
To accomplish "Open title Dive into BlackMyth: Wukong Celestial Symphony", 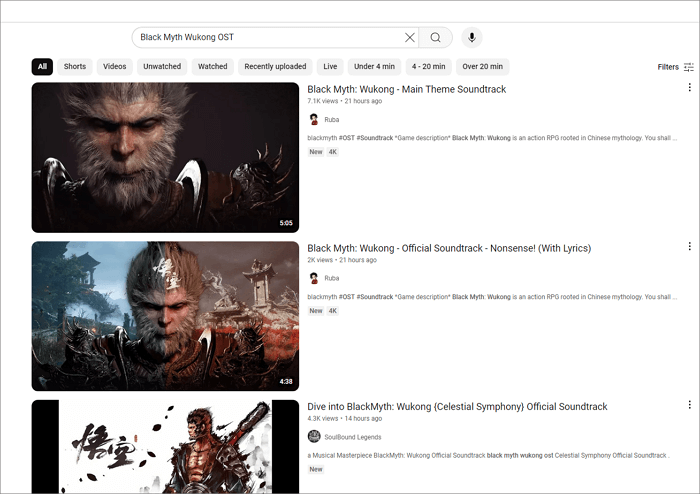I will 457,407.
